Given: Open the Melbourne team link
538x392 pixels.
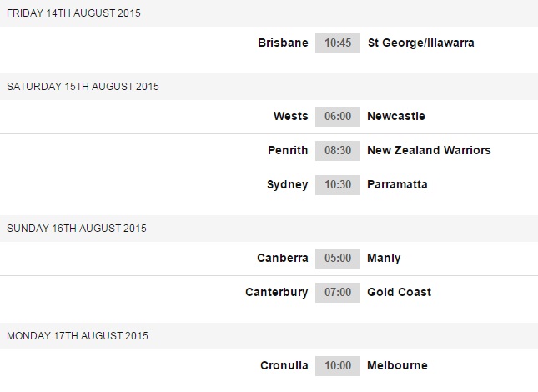Looking at the screenshot, I should [x=397, y=366].
